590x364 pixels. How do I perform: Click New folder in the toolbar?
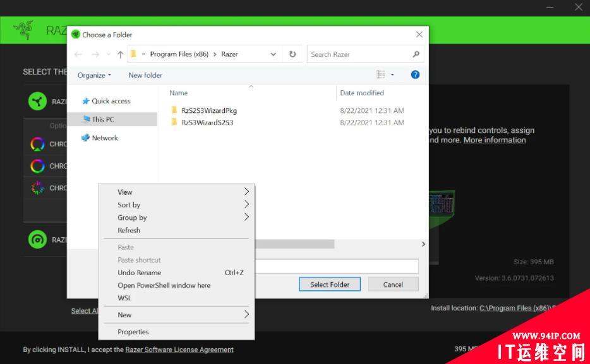[145, 75]
